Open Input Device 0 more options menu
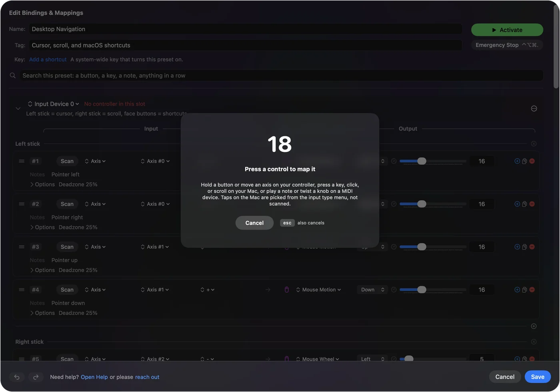The height and width of the screenshot is (392, 560). tap(534, 109)
